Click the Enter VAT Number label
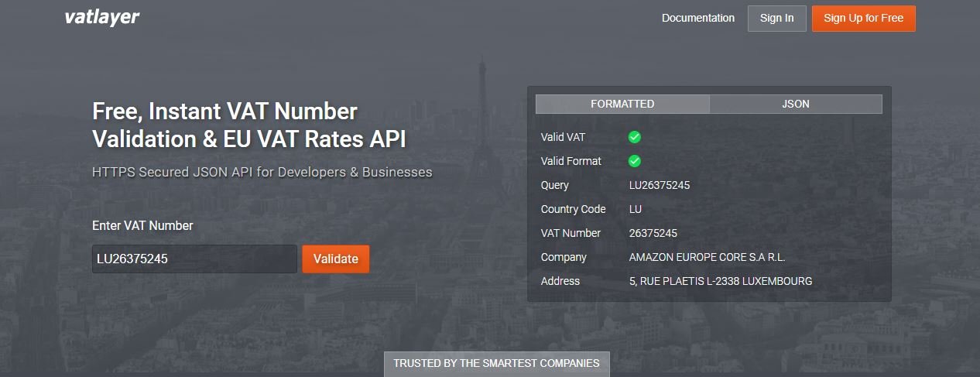The width and height of the screenshot is (980, 377). (x=142, y=225)
